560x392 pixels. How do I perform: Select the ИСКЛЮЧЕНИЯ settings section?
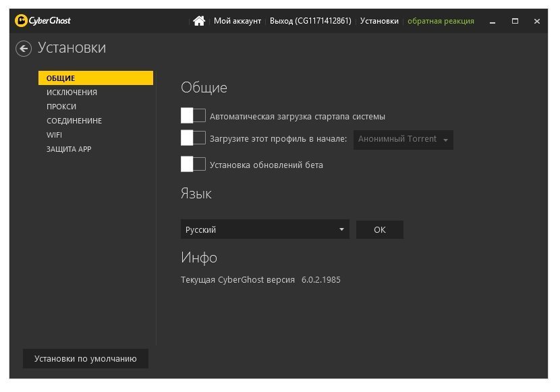pos(72,92)
